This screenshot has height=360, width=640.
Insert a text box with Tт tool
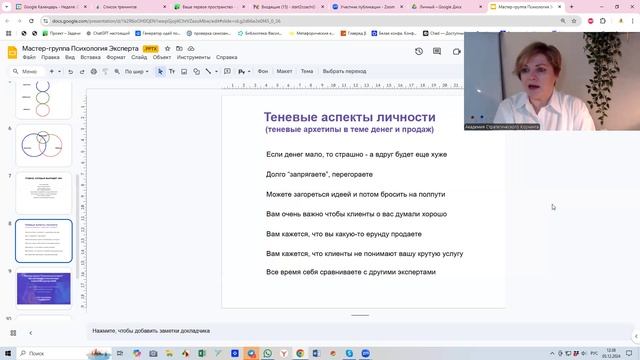[172, 71]
